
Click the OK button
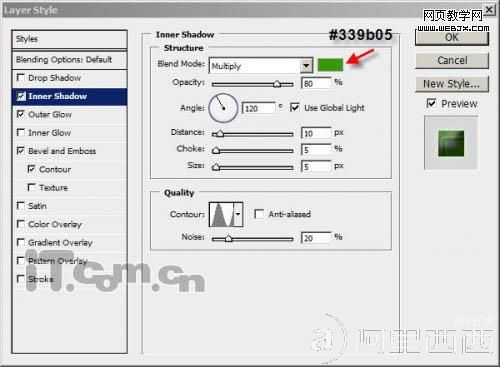(x=452, y=37)
